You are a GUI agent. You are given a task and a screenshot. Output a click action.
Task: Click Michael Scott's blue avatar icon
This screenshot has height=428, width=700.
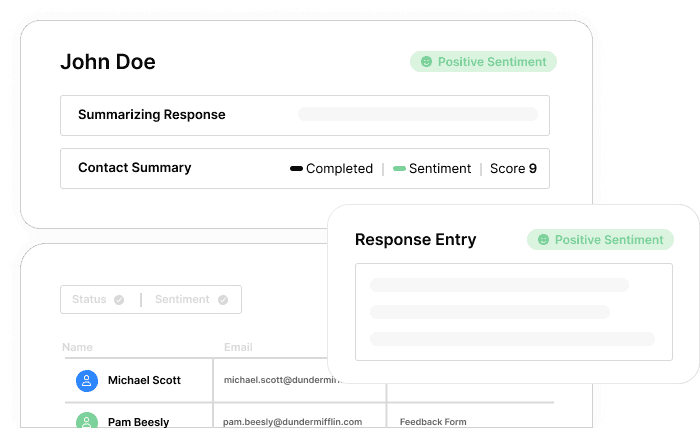click(x=87, y=381)
